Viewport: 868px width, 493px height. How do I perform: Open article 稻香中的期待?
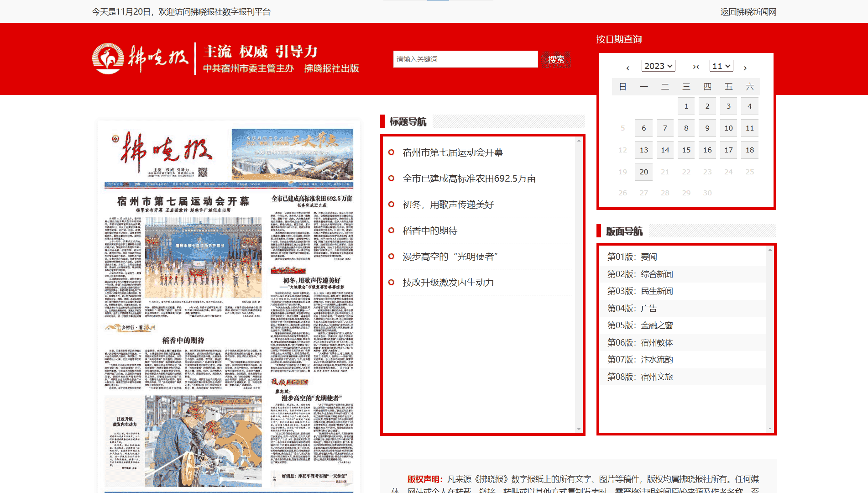[430, 231]
